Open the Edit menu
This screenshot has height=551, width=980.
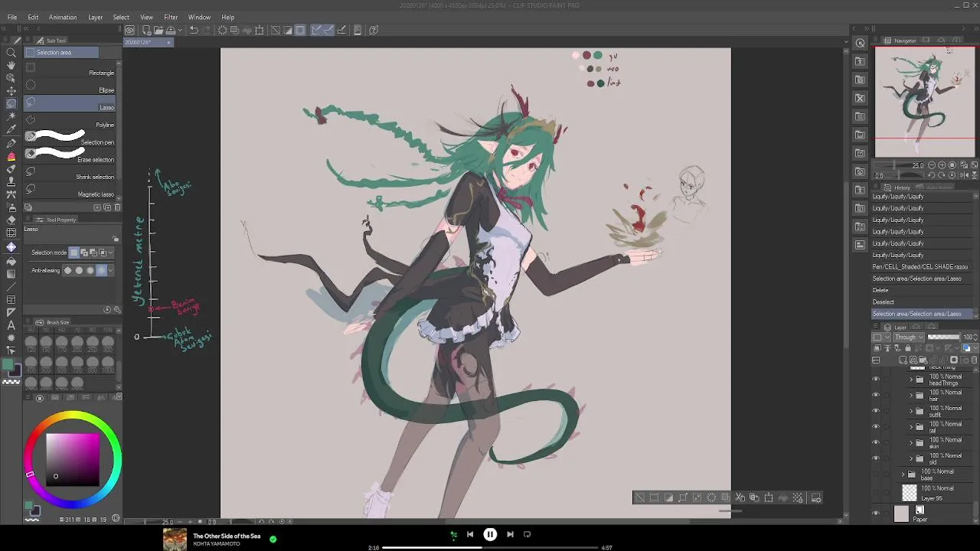point(33,17)
